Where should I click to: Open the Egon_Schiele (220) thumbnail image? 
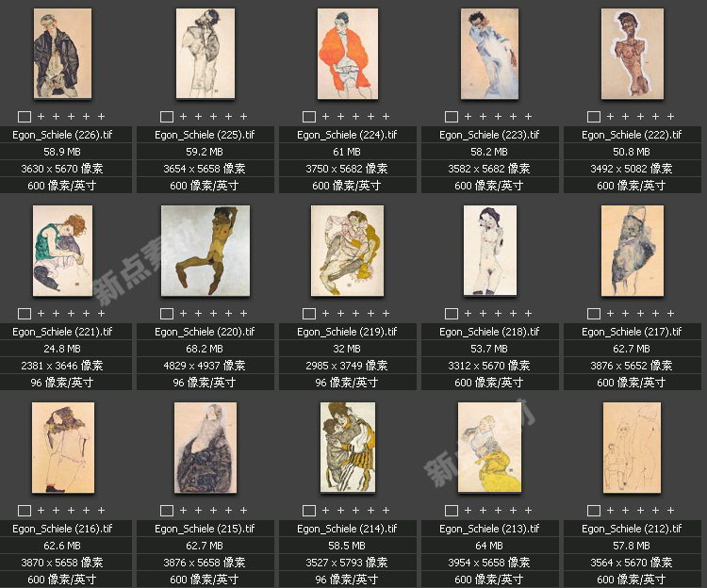pyautogui.click(x=206, y=251)
